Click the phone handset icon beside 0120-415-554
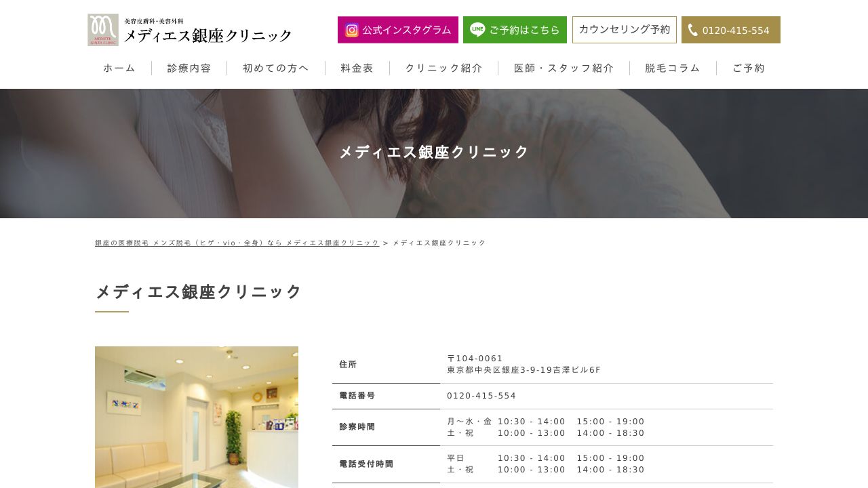Image resolution: width=868 pixels, height=488 pixels. pyautogui.click(x=693, y=30)
